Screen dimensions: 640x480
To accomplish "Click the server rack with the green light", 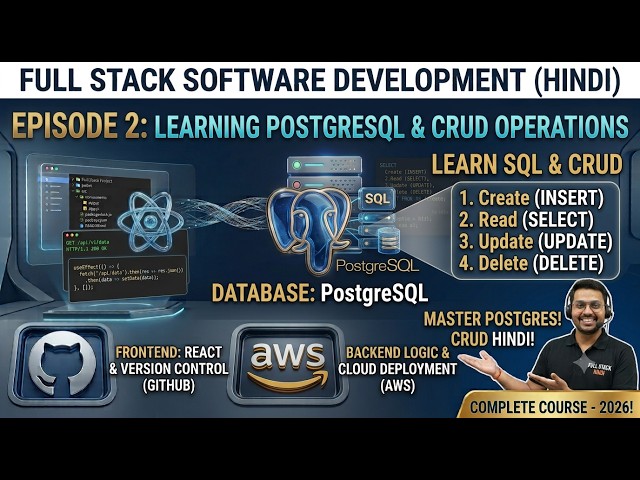I will 324,164.
